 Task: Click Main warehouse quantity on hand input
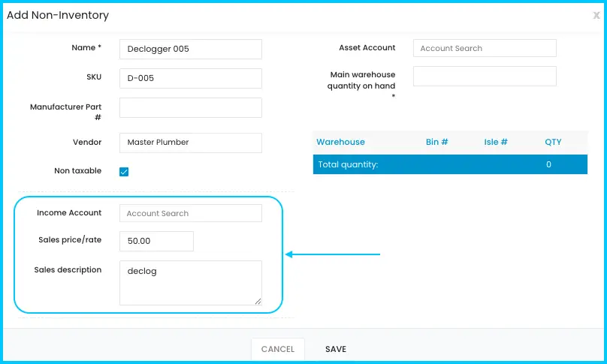tap(485, 77)
